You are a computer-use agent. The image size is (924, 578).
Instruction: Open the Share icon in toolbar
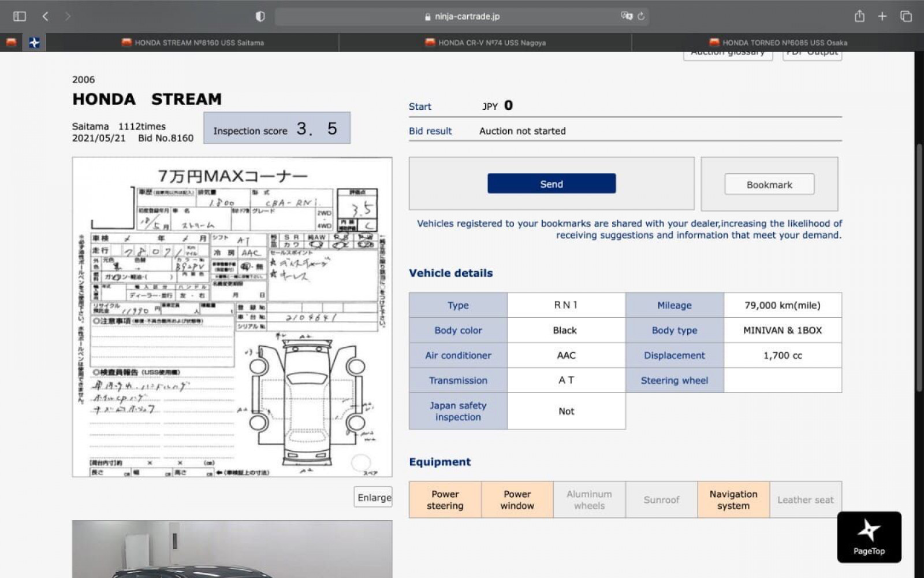tap(859, 16)
